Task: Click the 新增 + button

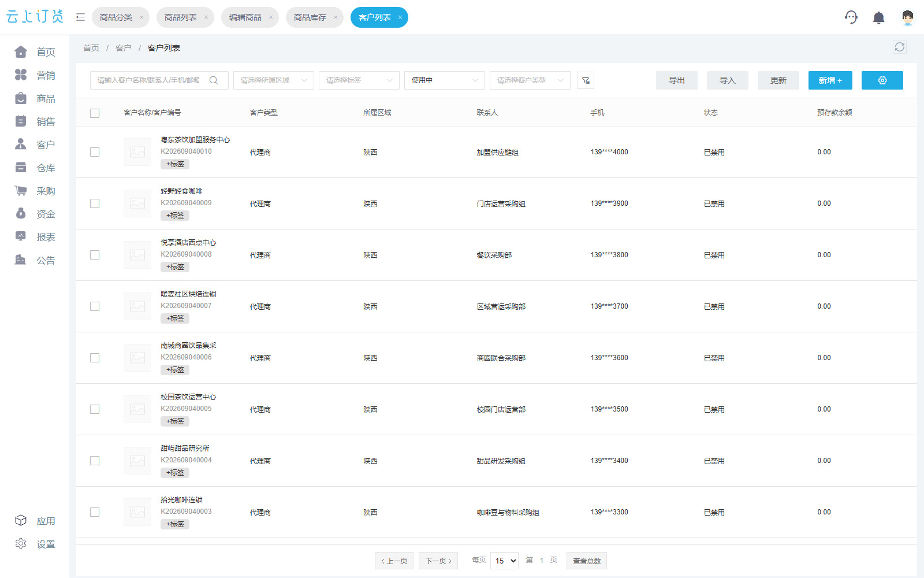Action: tap(830, 80)
